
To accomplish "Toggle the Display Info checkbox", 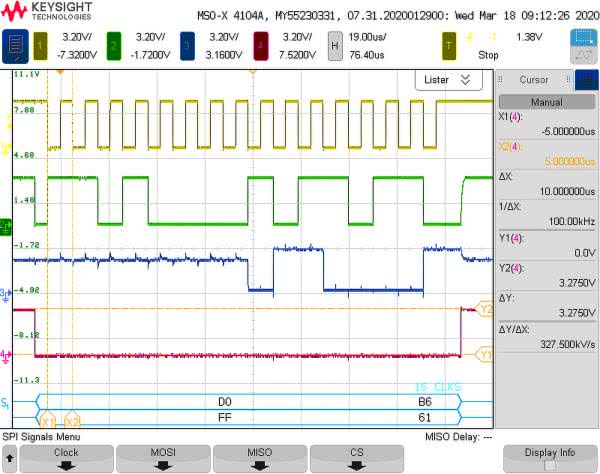I will tap(548, 464).
